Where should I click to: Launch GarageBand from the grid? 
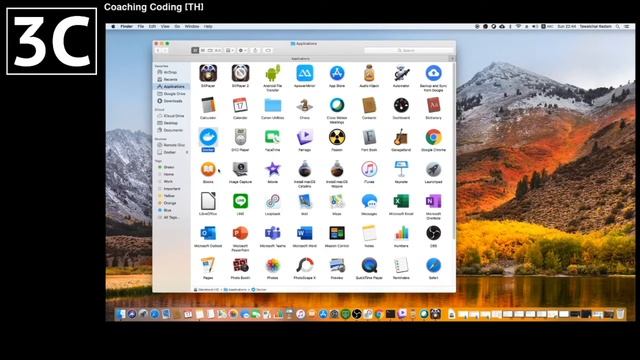[x=401, y=137]
